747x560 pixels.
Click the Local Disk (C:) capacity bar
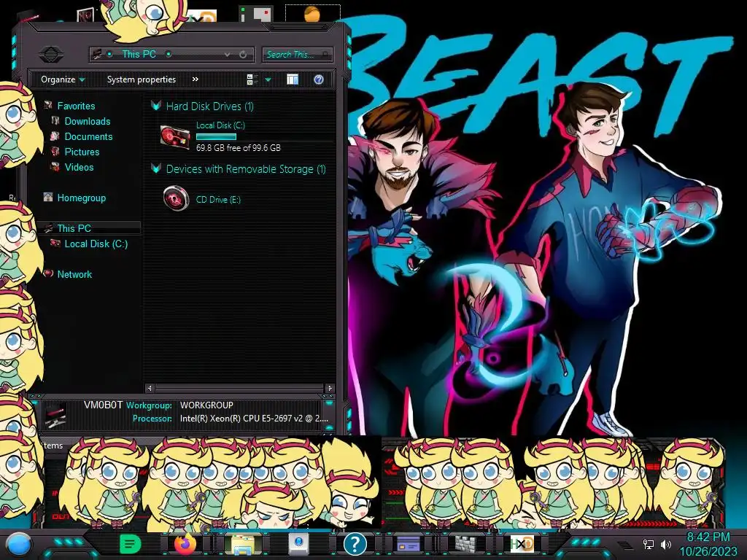coord(216,136)
